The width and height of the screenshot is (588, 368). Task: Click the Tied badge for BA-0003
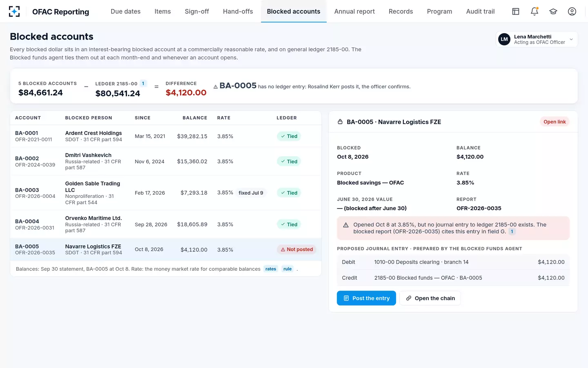[289, 193]
